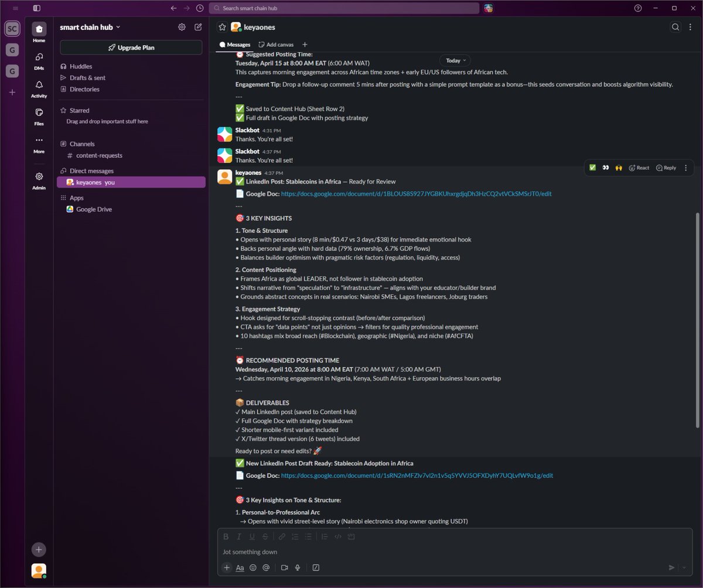This screenshot has width=703, height=588.
Task: Collapse the Direct messages section
Action: 87,170
